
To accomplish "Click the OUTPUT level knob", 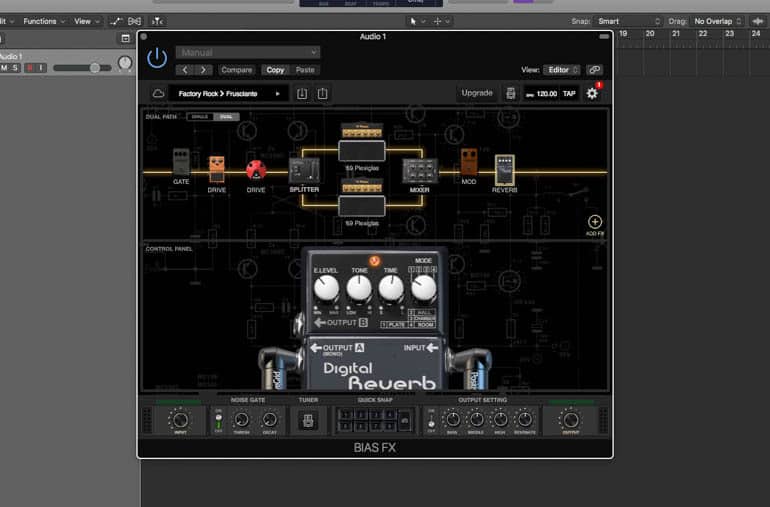I will coord(571,420).
